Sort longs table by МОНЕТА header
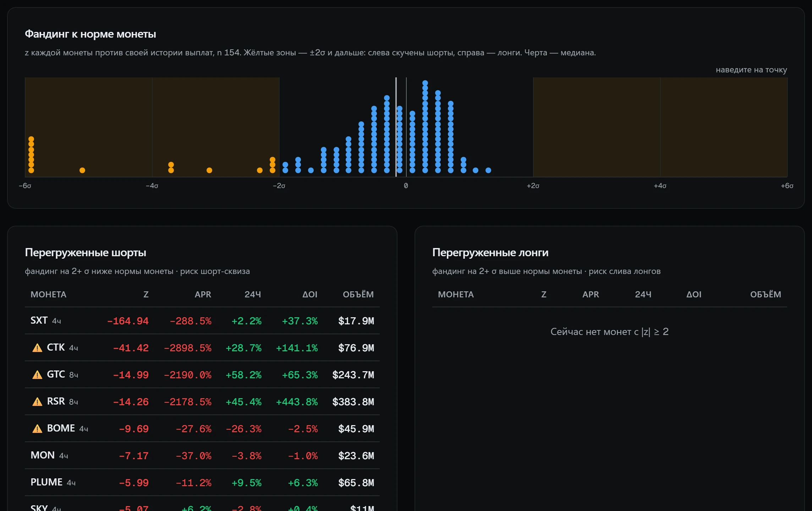Screen dimensions: 812x511 (x=456, y=295)
